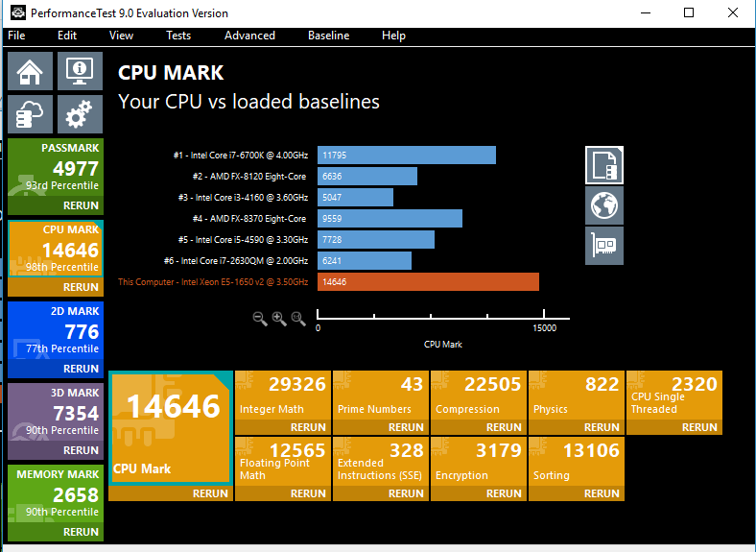Select the Sorting 13106 tile

point(577,462)
